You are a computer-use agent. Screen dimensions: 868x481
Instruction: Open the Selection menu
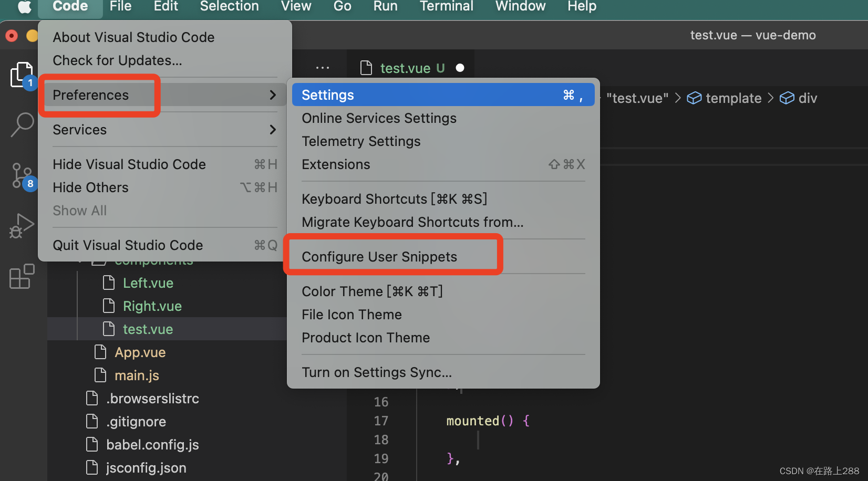pyautogui.click(x=229, y=6)
